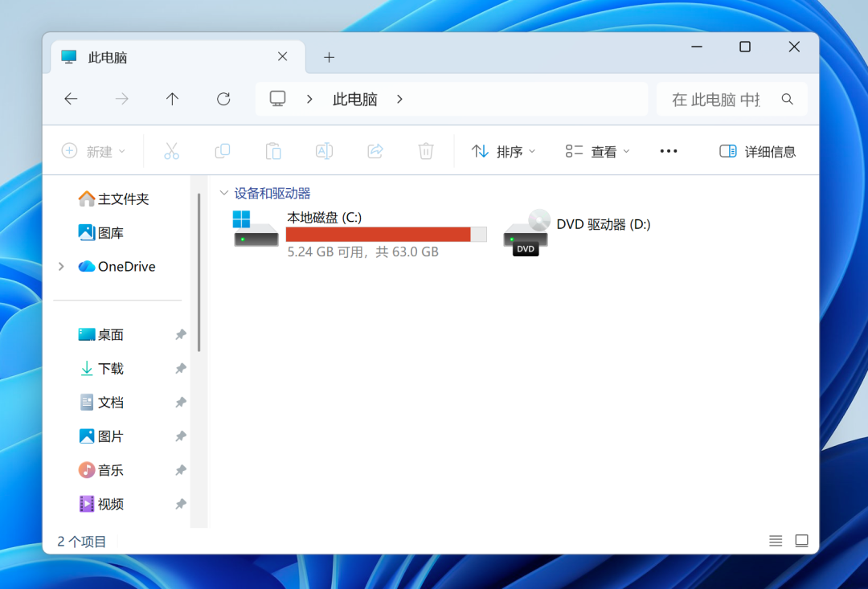Click pin icon next to 图片
Image resolution: width=868 pixels, height=589 pixels.
click(x=181, y=436)
